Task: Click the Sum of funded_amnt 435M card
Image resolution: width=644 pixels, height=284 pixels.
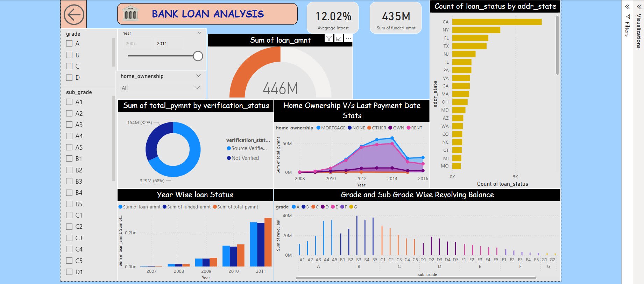Action: 396,18
